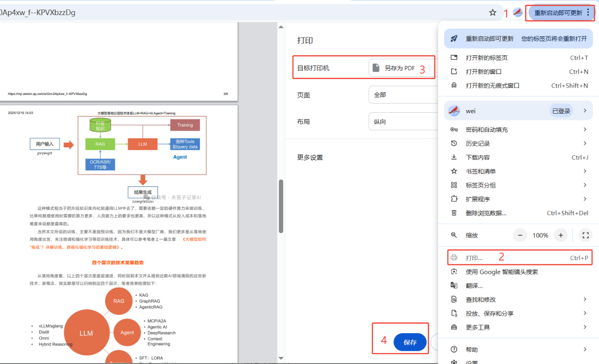Click the zoom out minus icon
The width and height of the screenshot is (599, 364).
(x=520, y=235)
